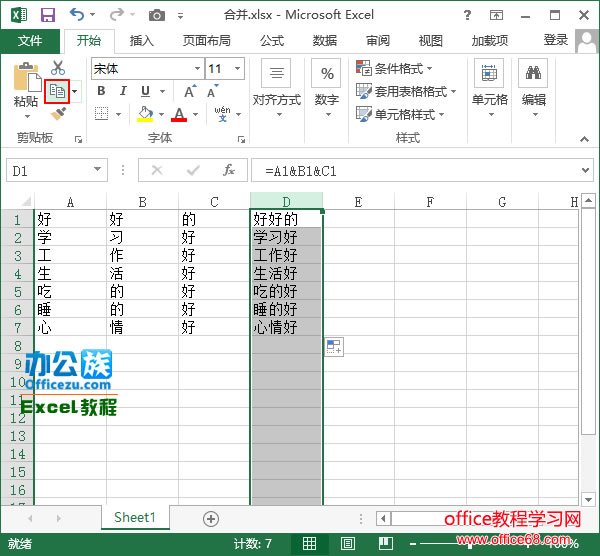
Task: Toggle underline formatting
Action: coord(145,91)
